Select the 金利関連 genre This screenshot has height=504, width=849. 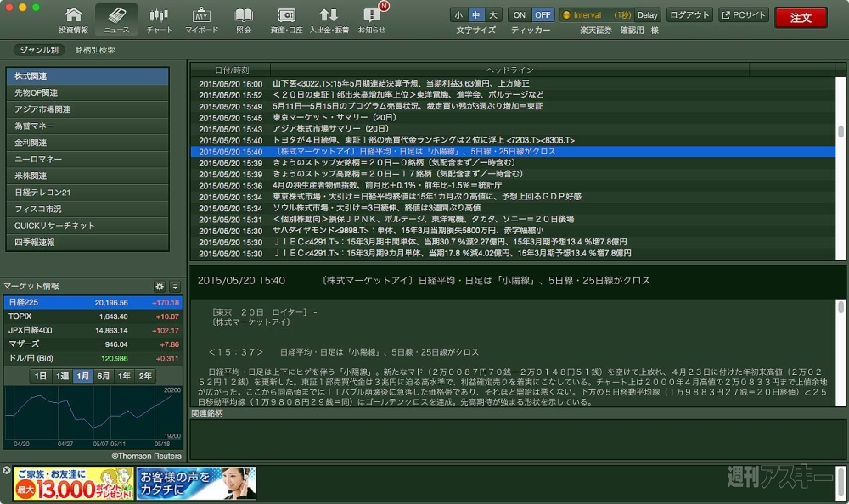pyautogui.click(x=87, y=143)
